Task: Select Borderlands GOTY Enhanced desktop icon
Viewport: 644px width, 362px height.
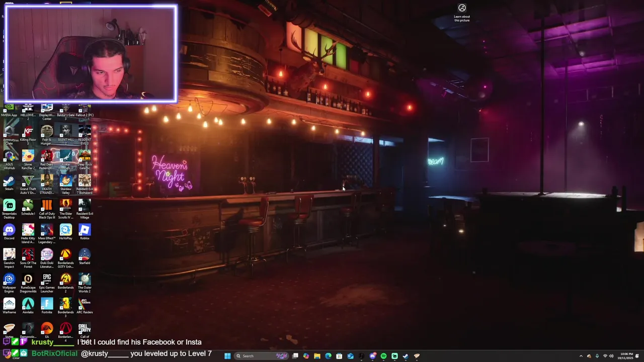Action: pyautogui.click(x=65, y=258)
